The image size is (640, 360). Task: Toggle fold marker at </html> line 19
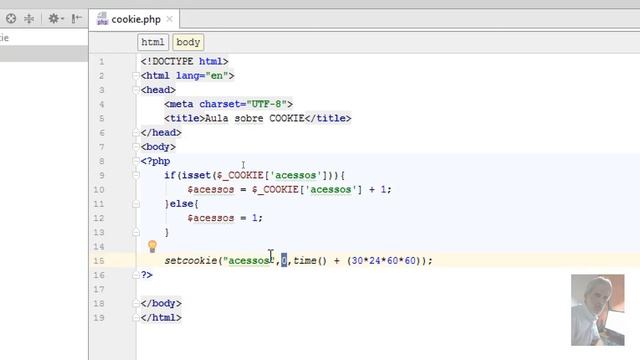tap(136, 318)
